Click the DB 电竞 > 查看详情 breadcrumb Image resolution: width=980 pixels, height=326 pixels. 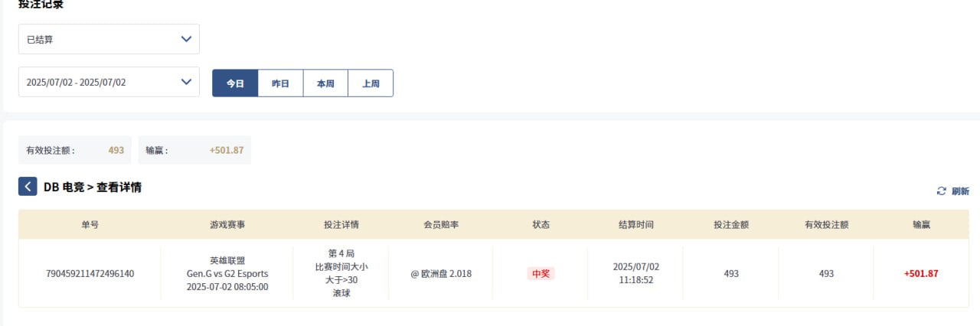92,187
